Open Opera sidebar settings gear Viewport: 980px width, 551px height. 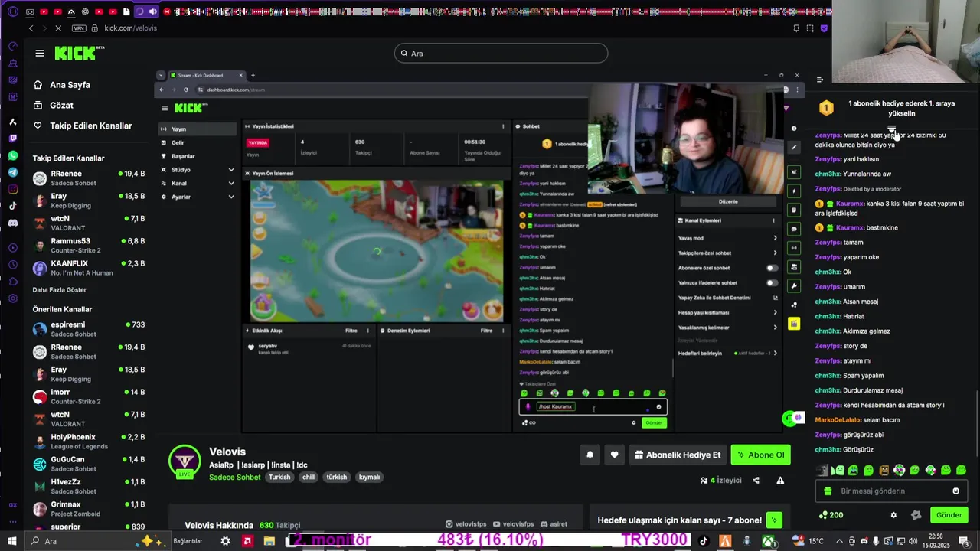coord(13,298)
